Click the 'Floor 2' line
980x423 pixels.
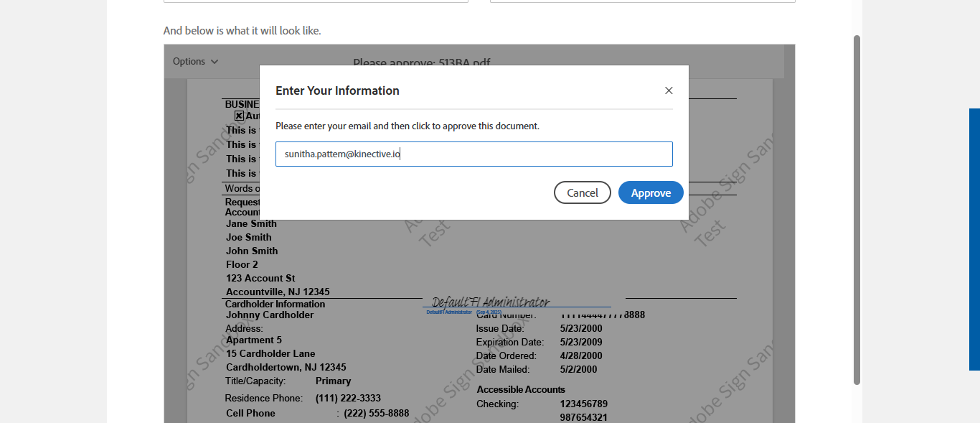coord(242,264)
